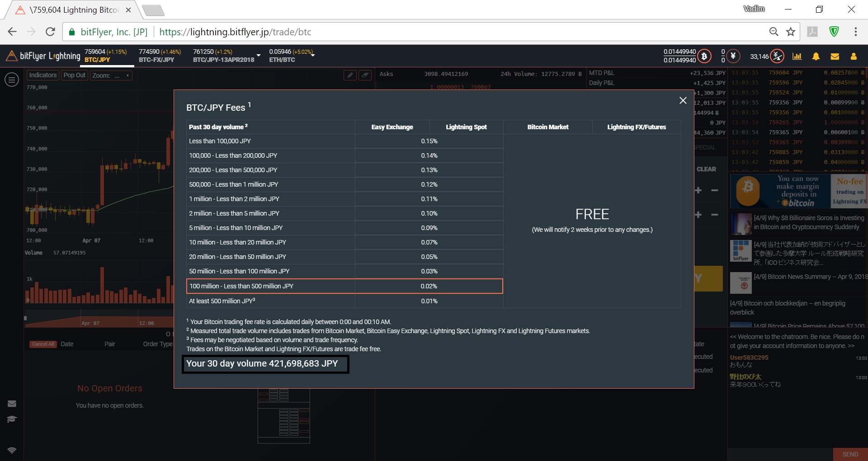Open the Zoom dropdown above the chart
Screen dimensions: 868x461
pos(111,75)
